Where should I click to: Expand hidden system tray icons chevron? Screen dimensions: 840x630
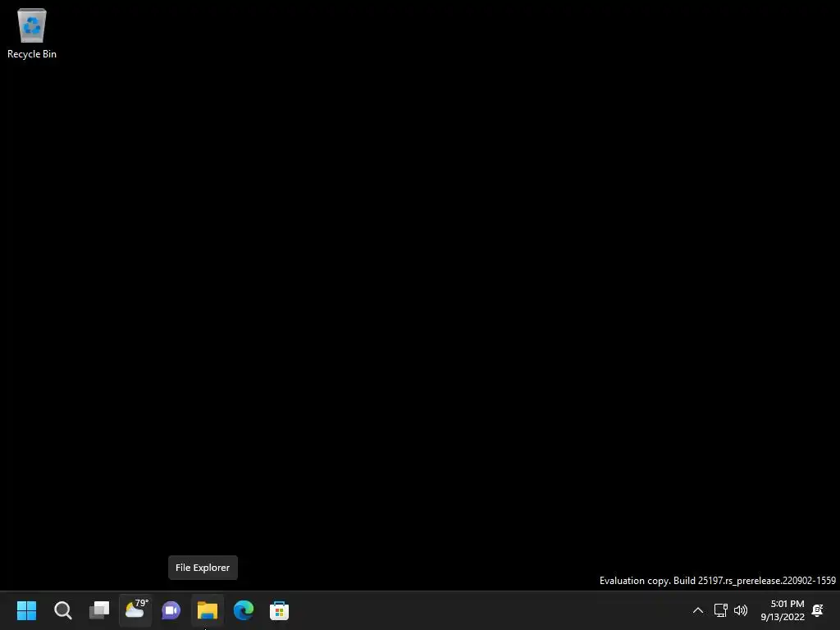(x=697, y=610)
